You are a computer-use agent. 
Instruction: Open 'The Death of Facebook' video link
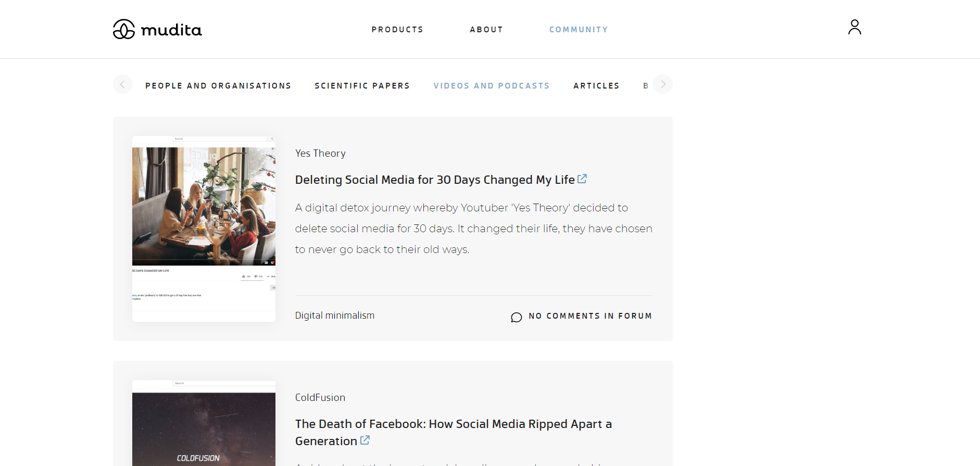point(453,432)
